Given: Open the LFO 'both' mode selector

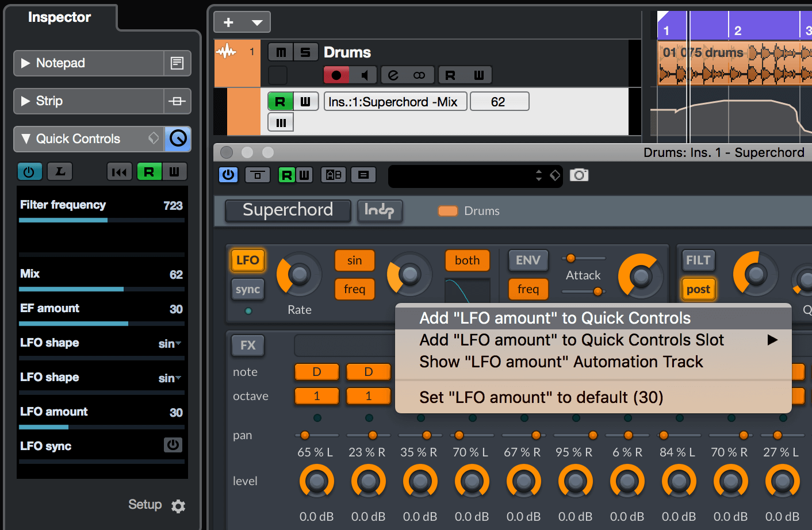Looking at the screenshot, I should click(468, 260).
